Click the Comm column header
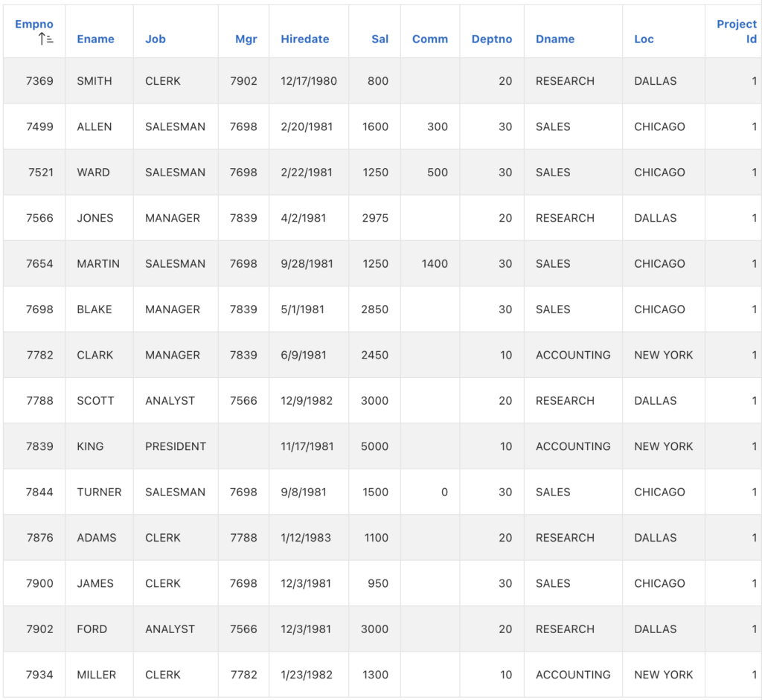 pyautogui.click(x=429, y=39)
